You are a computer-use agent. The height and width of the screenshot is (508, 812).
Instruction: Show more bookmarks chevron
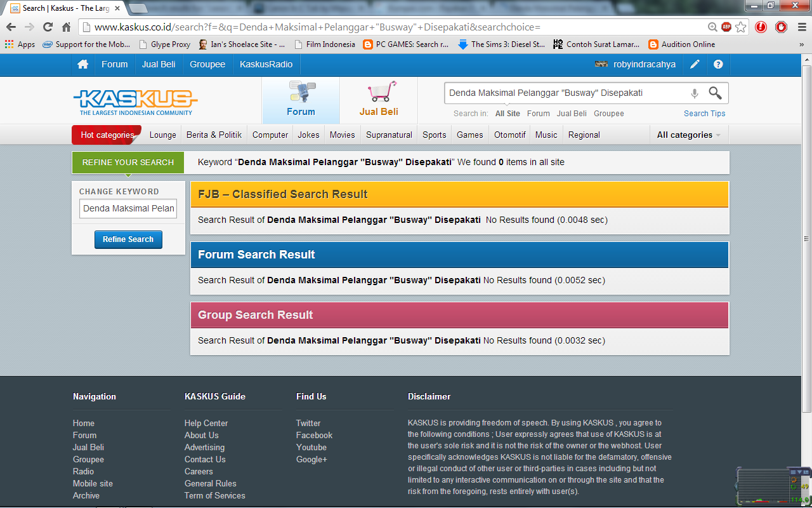(x=801, y=44)
